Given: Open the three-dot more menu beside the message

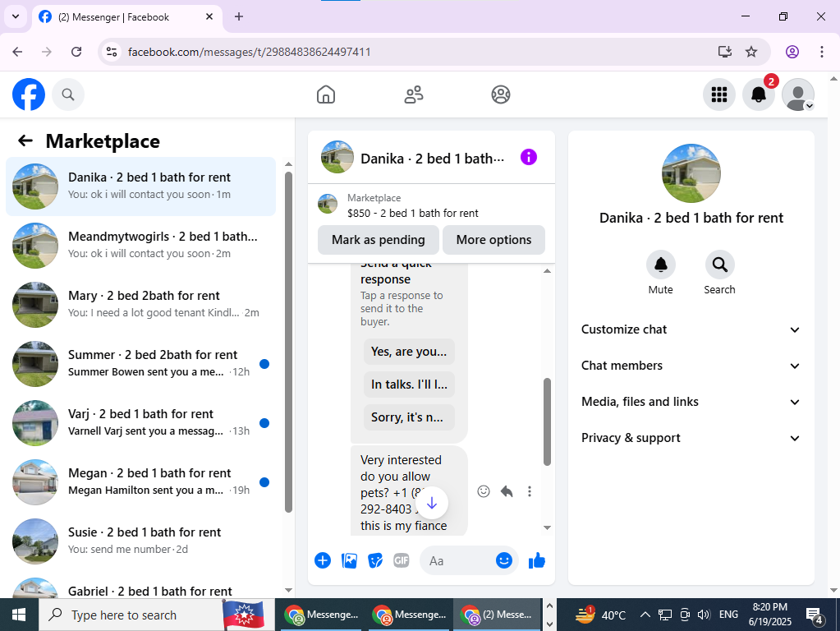Looking at the screenshot, I should pyautogui.click(x=530, y=491).
